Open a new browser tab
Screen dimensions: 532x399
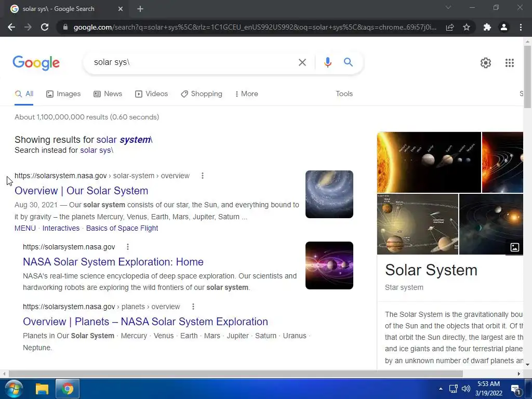140,9
